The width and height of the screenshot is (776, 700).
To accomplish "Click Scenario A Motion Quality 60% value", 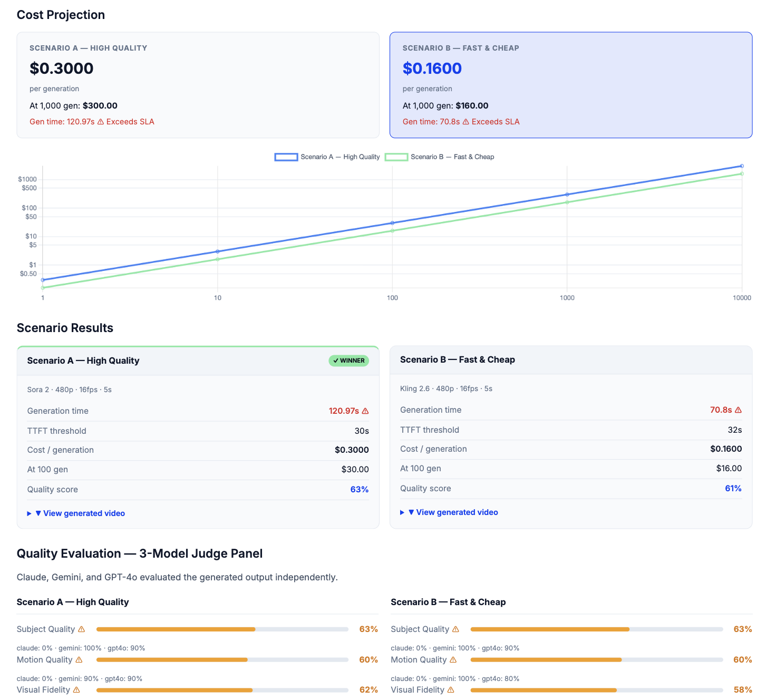I will pos(368,659).
